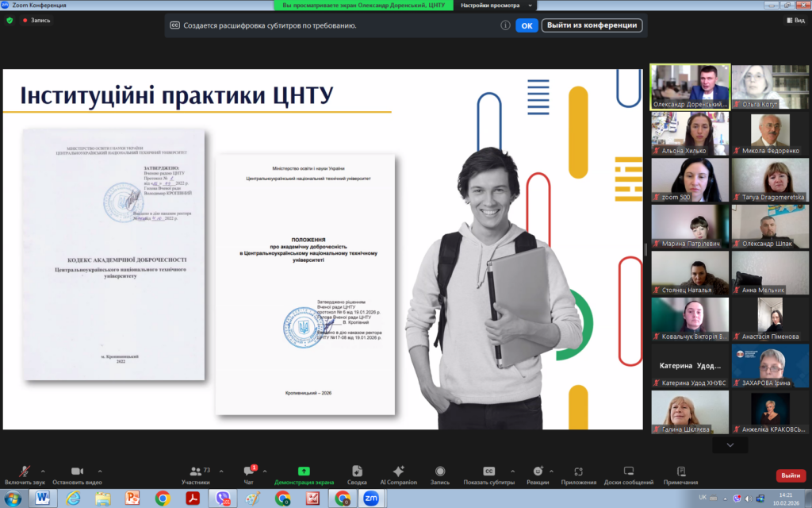This screenshot has width=812, height=508.
Task: Switch layout via the Вид menu
Action: [x=795, y=21]
